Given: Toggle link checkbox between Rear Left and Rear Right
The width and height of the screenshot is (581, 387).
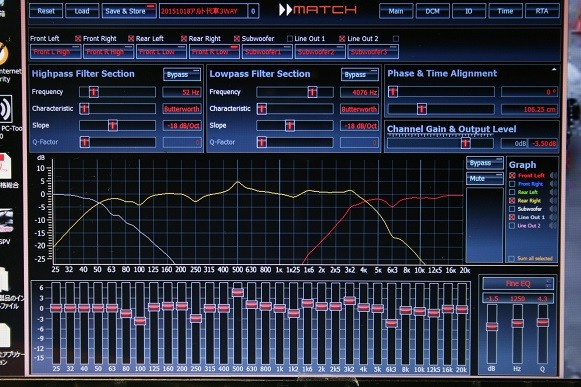Looking at the screenshot, I should click(184, 39).
